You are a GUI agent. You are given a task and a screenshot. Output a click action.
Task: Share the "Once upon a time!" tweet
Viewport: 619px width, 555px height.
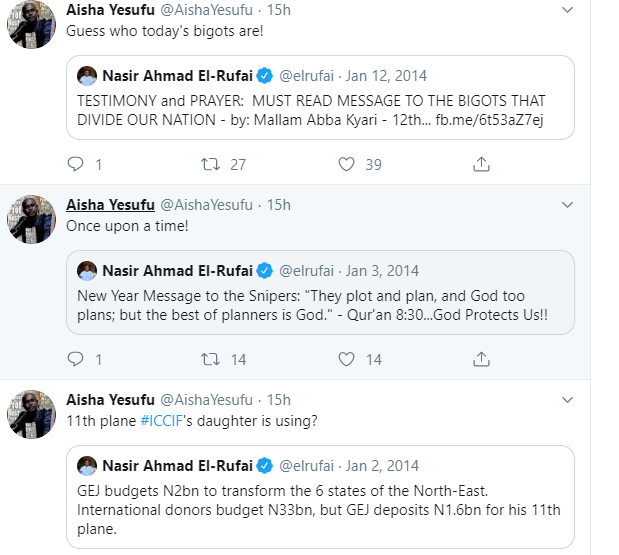pyautogui.click(x=481, y=359)
